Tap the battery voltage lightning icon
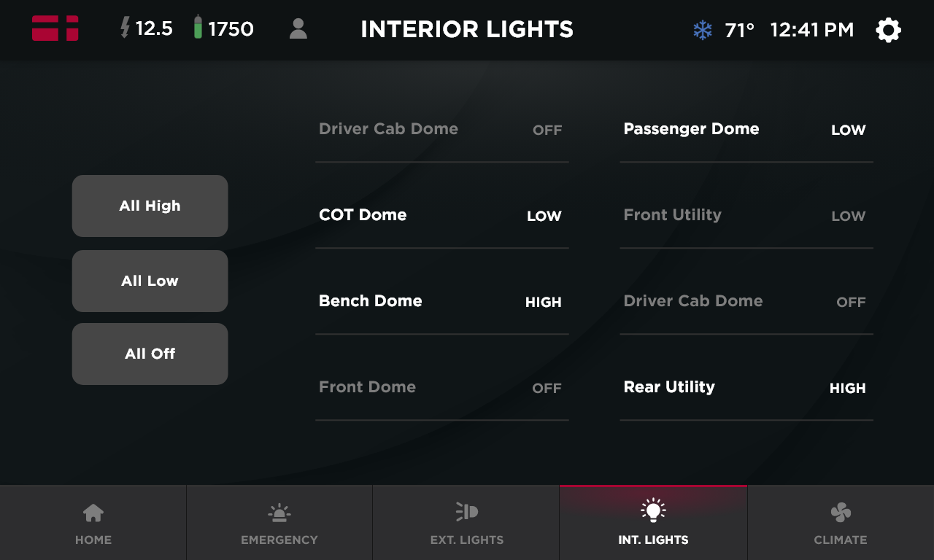 [x=126, y=28]
